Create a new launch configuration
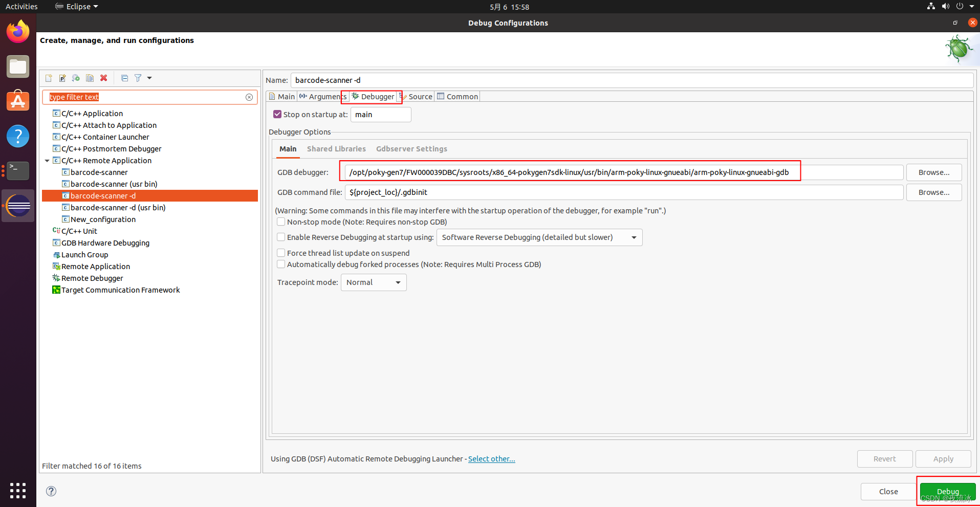Image resolution: width=980 pixels, height=507 pixels. pyautogui.click(x=48, y=78)
